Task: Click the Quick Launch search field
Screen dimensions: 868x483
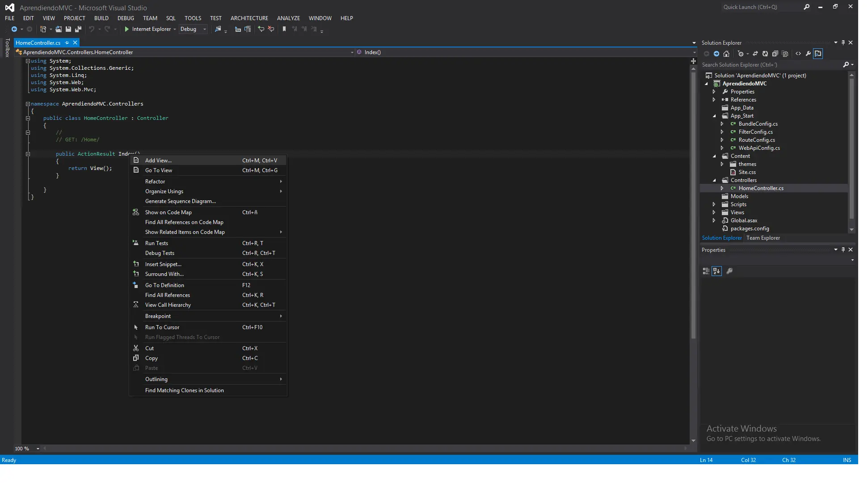Action: pos(761,7)
